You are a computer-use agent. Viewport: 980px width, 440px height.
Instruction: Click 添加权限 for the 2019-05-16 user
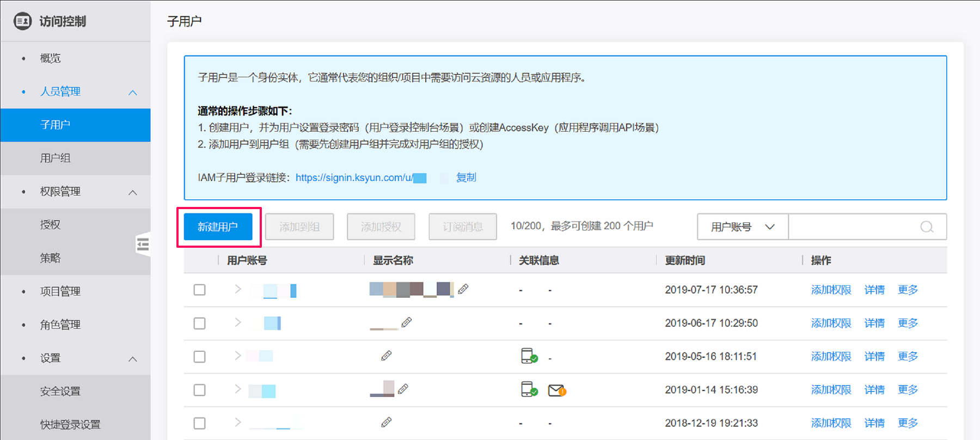click(x=831, y=356)
